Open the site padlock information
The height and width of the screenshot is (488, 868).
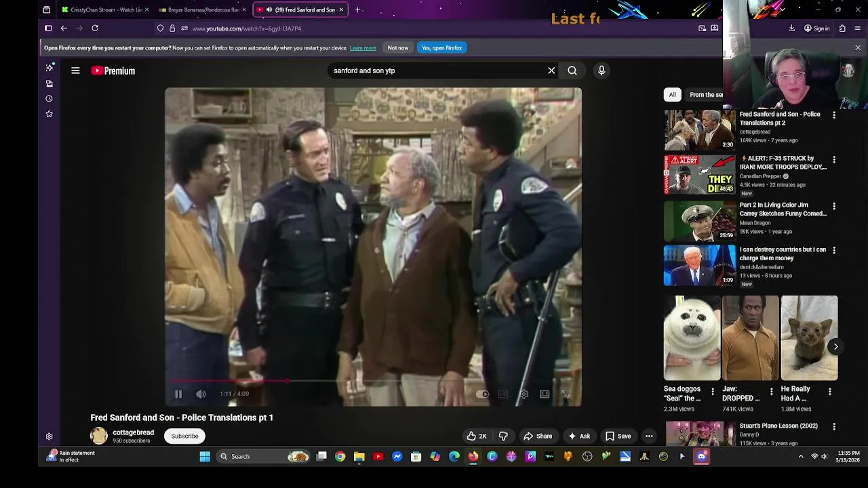[172, 28]
